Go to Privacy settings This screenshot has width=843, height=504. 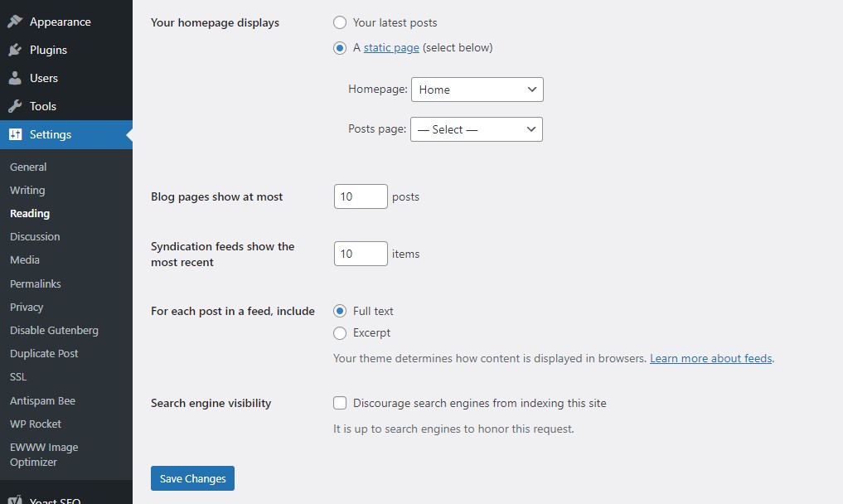coord(27,308)
